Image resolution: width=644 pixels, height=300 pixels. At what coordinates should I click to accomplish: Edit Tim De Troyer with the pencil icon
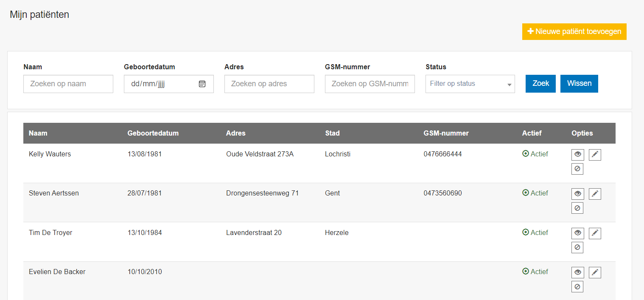[x=595, y=233]
